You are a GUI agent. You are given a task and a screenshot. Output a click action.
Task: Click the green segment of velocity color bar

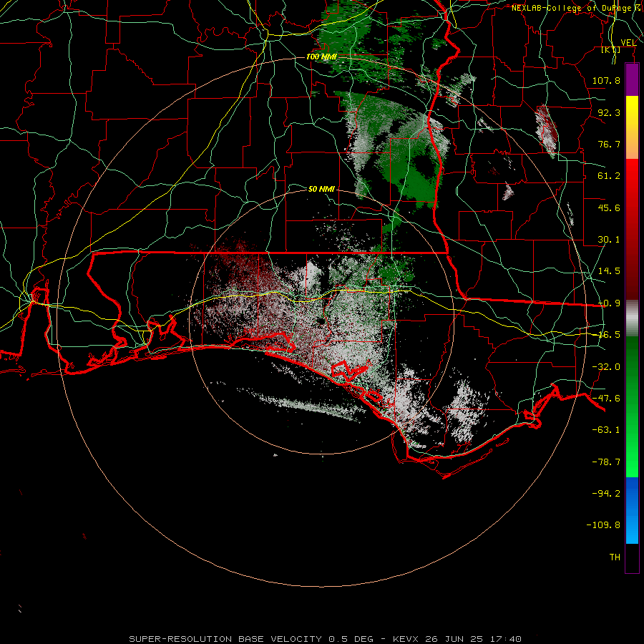point(632,406)
